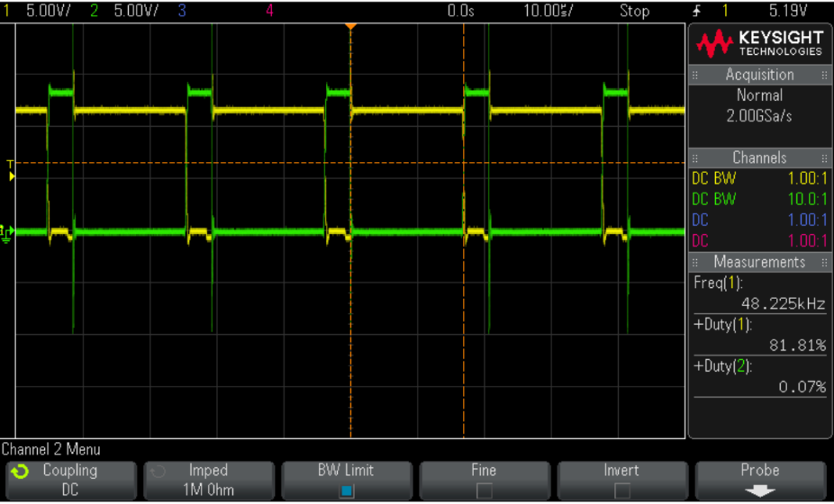Image resolution: width=834 pixels, height=504 pixels.
Task: Click the Freq(1) 48.225kHz measurement readout
Action: click(x=758, y=293)
